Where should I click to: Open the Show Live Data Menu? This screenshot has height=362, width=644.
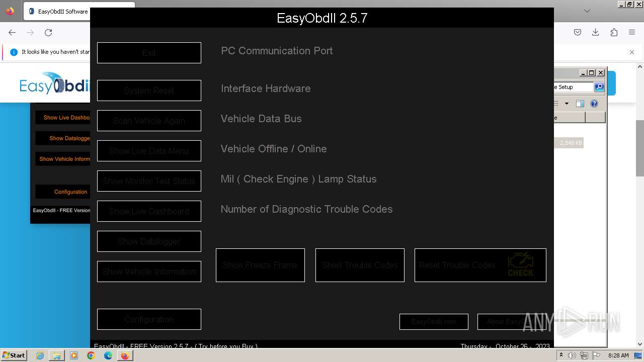[x=149, y=151]
